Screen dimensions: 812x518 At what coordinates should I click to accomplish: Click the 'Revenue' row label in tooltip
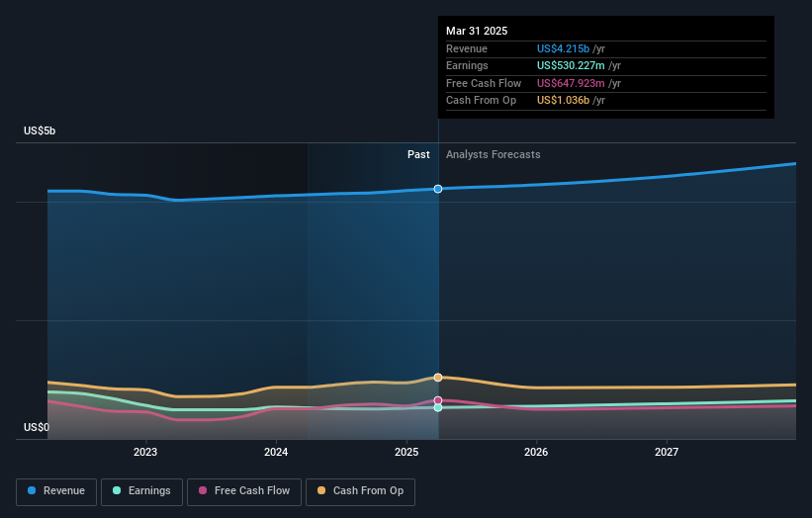coord(467,48)
